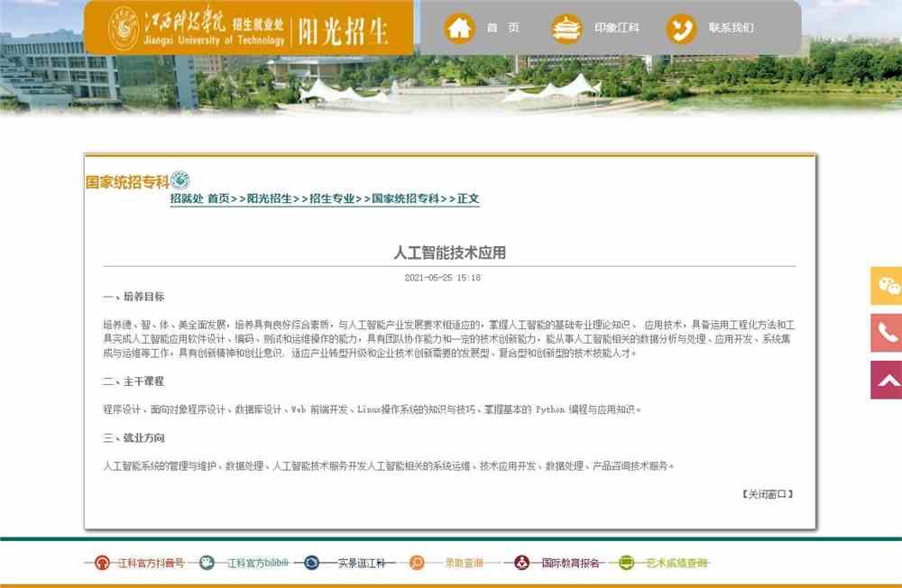Screen dimensions: 902x588
Task: Click the 江科官方bilibili green icon
Action: tap(207, 563)
